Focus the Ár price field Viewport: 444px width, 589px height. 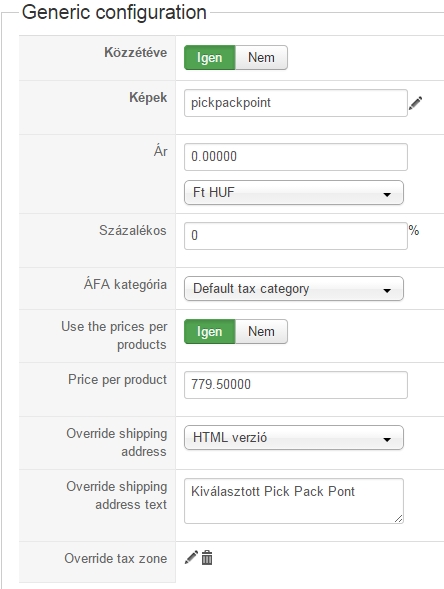click(296, 157)
